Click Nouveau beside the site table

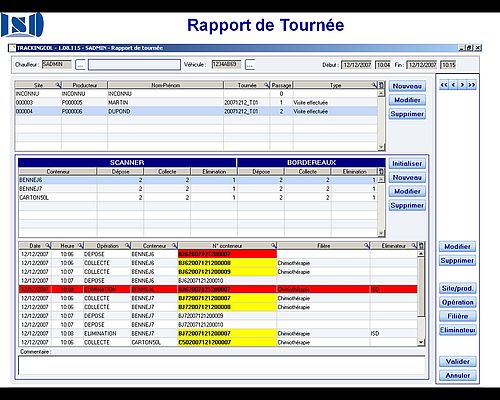[x=407, y=86]
